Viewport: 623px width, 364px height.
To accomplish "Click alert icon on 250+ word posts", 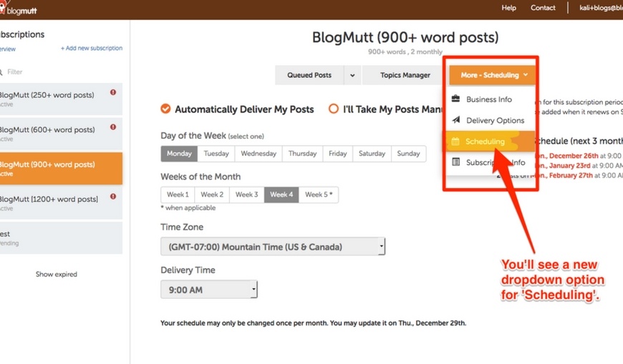I will (x=113, y=92).
